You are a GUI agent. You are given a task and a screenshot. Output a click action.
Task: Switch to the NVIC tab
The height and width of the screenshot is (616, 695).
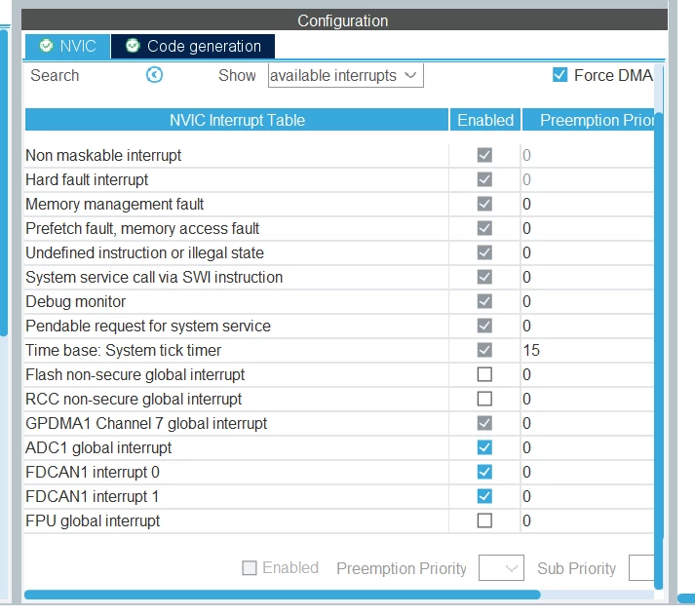(x=67, y=46)
